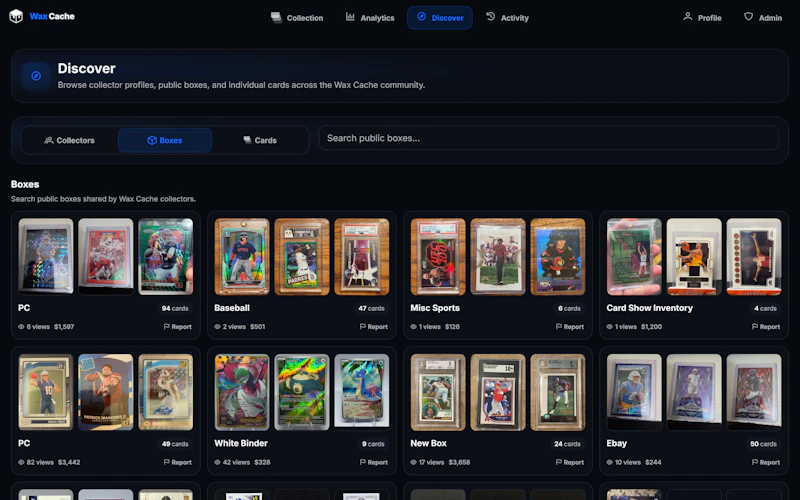Report the Card Show Inventory box

click(765, 327)
